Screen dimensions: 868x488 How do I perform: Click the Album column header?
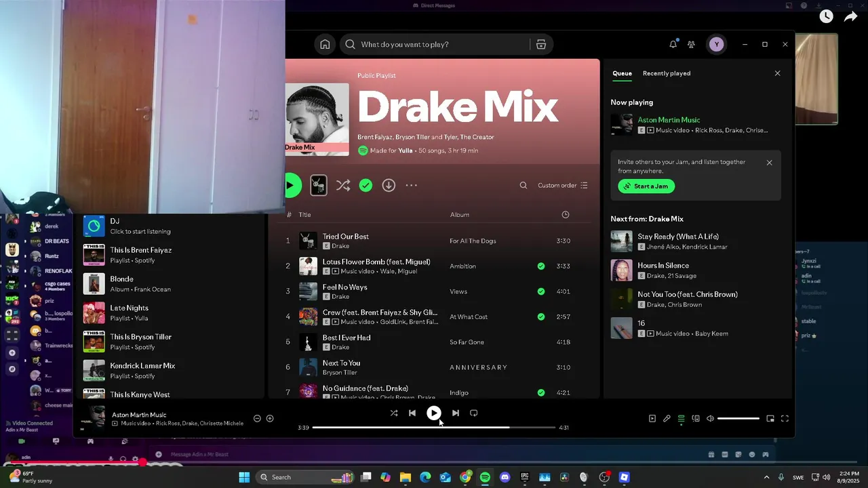coord(460,214)
